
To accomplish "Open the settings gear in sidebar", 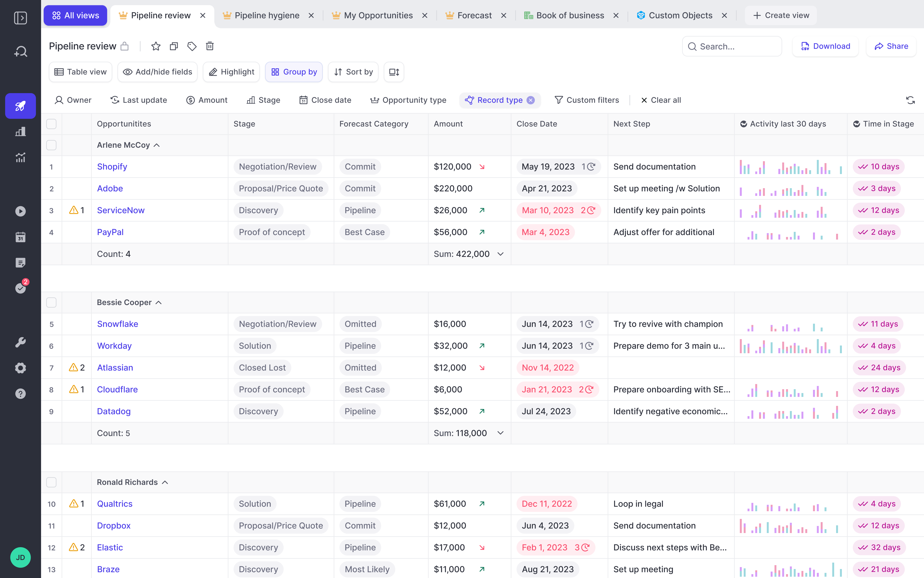I will click(x=20, y=368).
